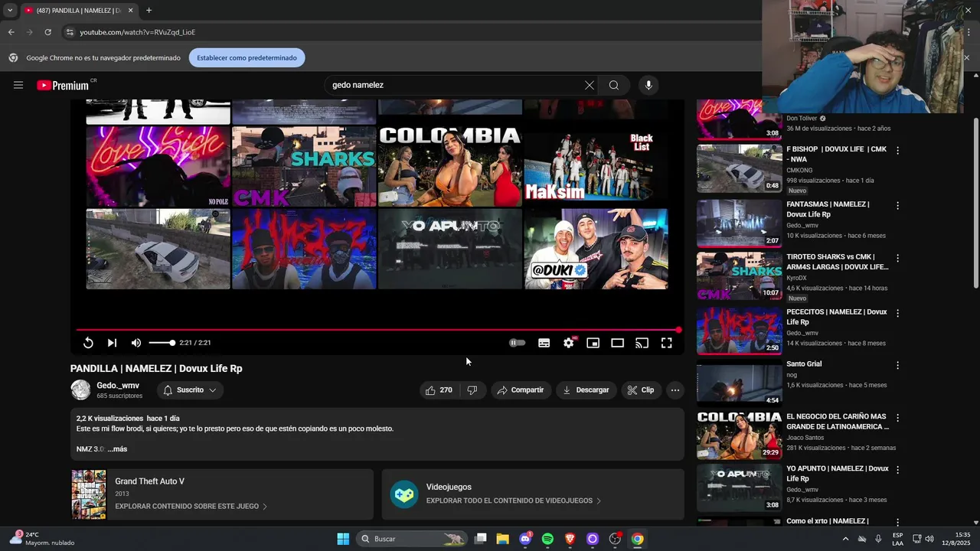Open Gedo._wmv channel avatar
This screenshot has width=980, height=551.
tap(80, 390)
